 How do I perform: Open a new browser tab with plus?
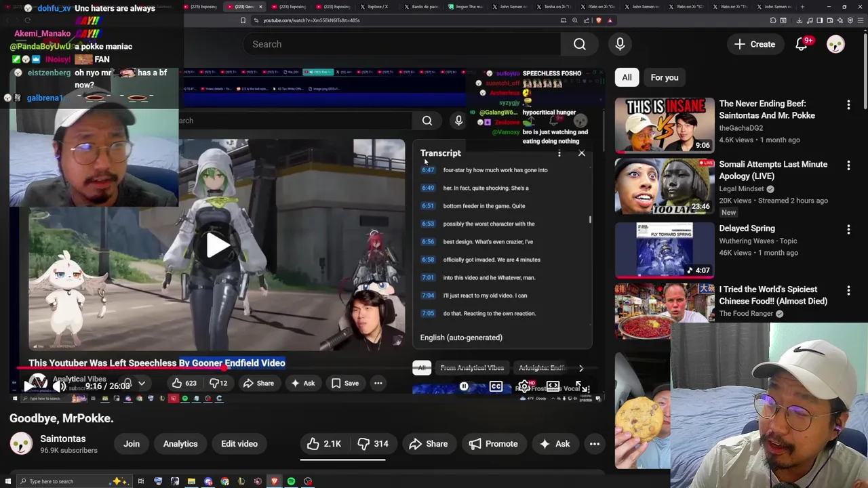[x=802, y=6]
